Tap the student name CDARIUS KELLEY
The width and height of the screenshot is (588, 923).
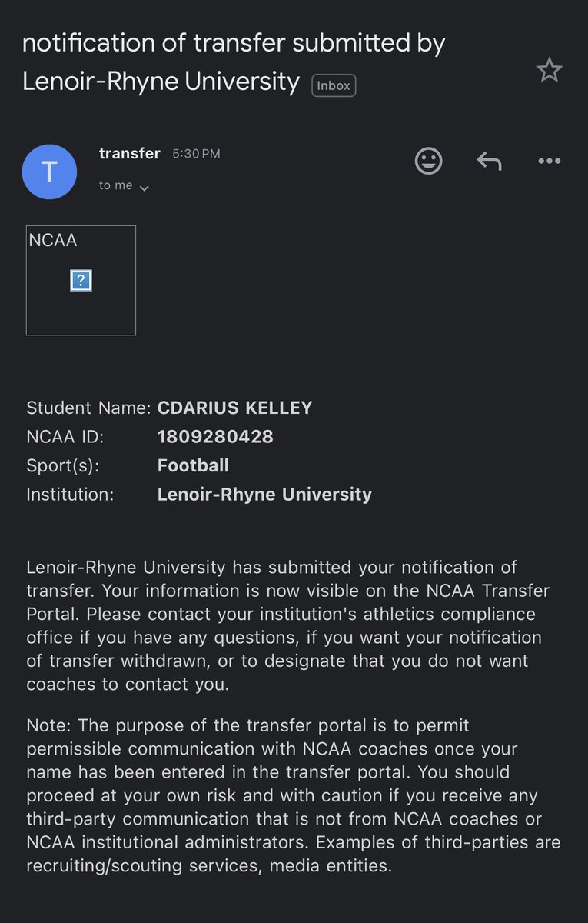pyautogui.click(x=234, y=408)
